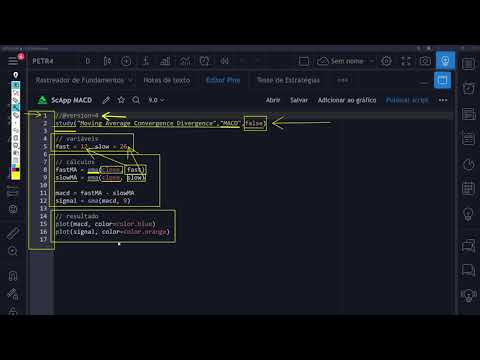
Task: Change the D timeframe interval
Action: pos(88,61)
